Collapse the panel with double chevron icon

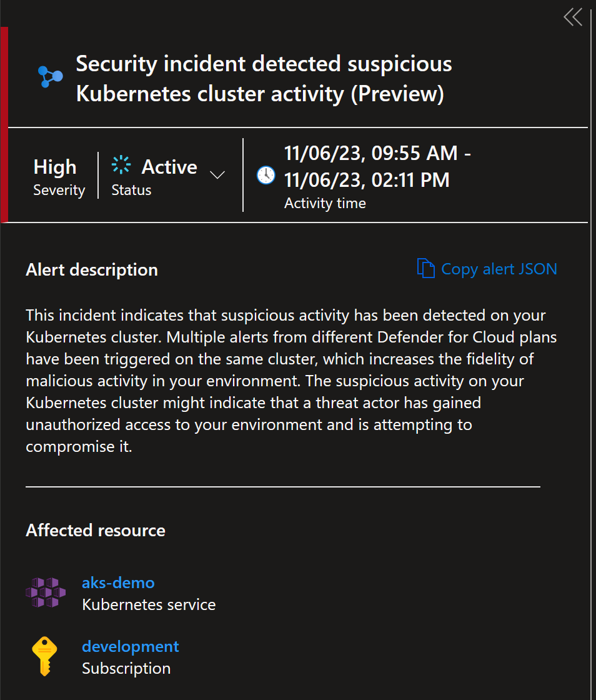tap(573, 17)
